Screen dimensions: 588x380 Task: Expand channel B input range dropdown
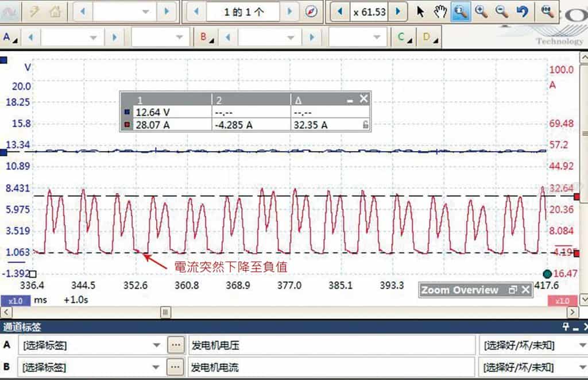point(291,37)
